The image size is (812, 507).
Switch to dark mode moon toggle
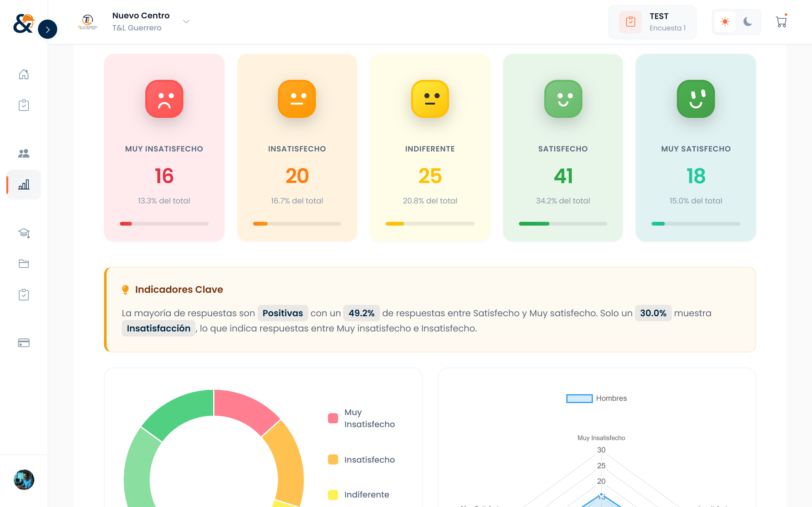point(748,22)
